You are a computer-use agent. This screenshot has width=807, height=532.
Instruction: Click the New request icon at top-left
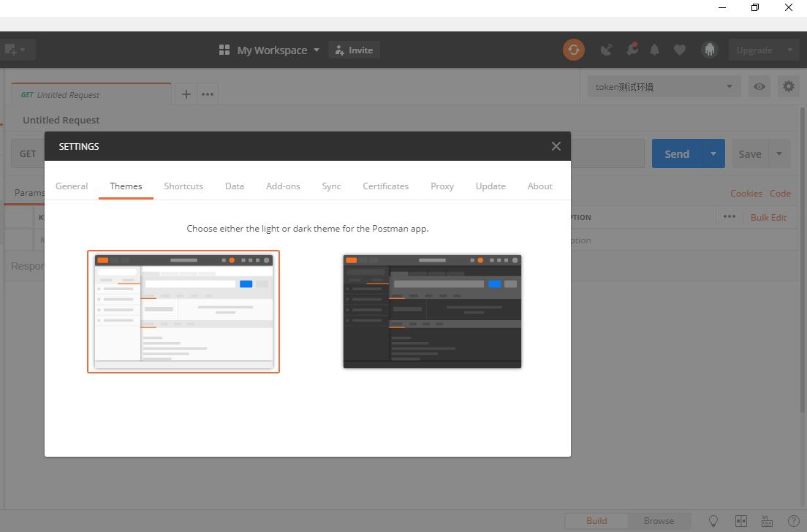coord(10,50)
